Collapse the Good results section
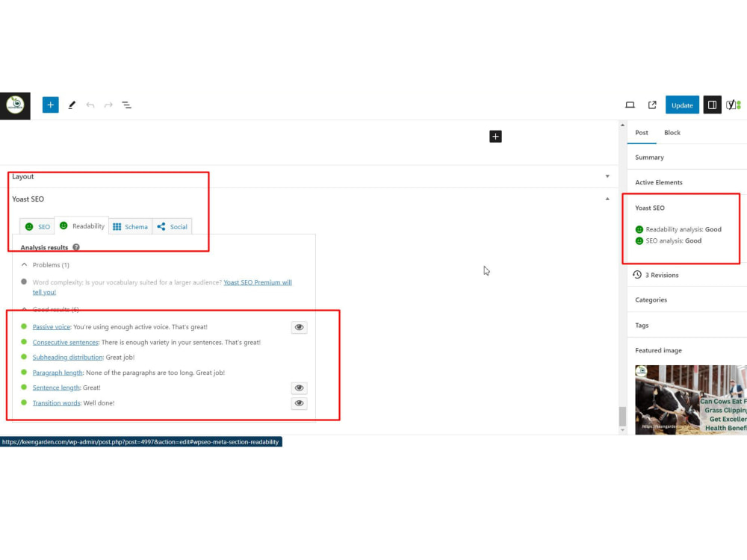The height and width of the screenshot is (560, 747). (50, 310)
